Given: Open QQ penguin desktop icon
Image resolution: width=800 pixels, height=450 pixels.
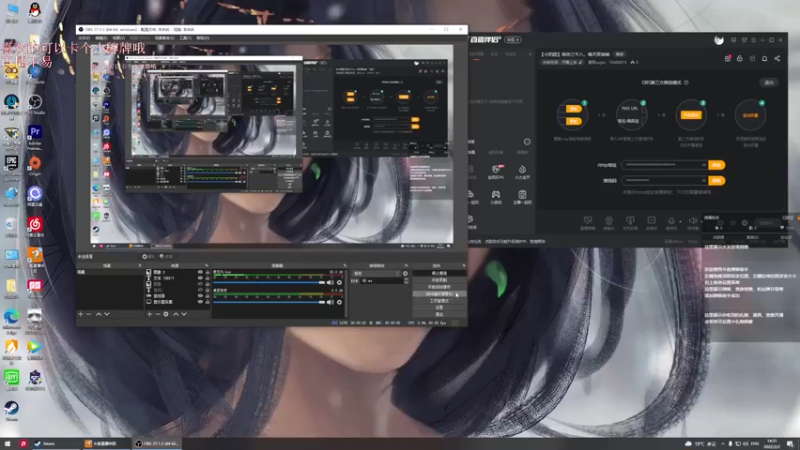Looking at the screenshot, I should [35, 10].
